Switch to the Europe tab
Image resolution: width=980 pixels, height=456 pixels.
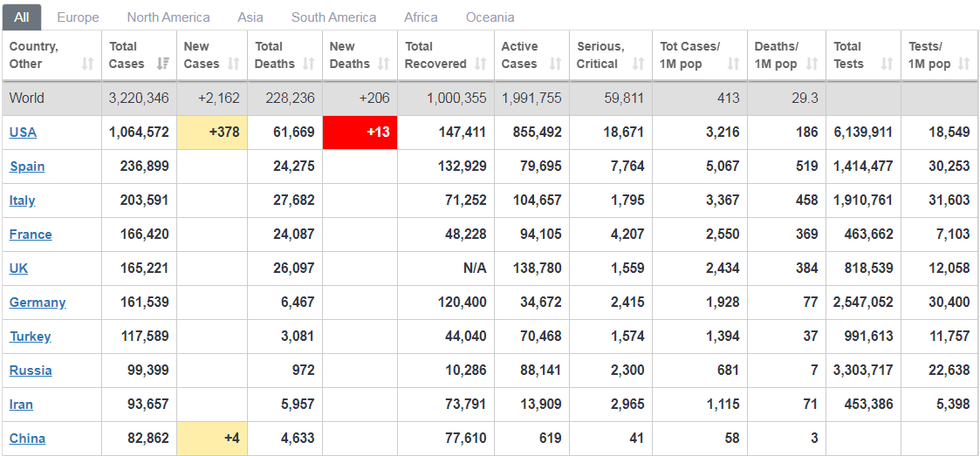click(79, 17)
